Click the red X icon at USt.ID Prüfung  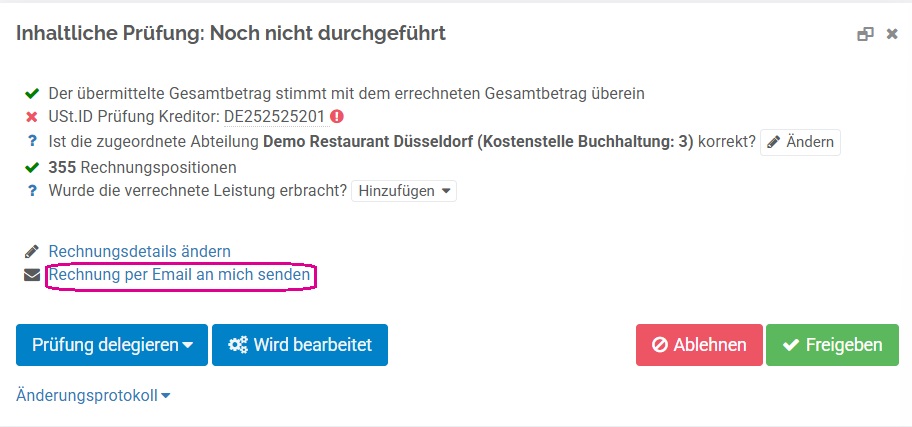point(31,117)
